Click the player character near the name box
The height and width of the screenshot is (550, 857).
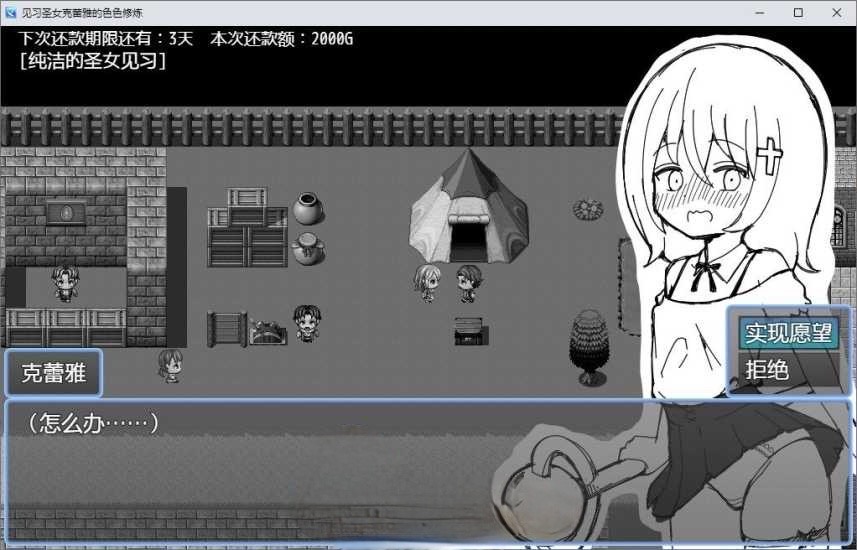170,366
